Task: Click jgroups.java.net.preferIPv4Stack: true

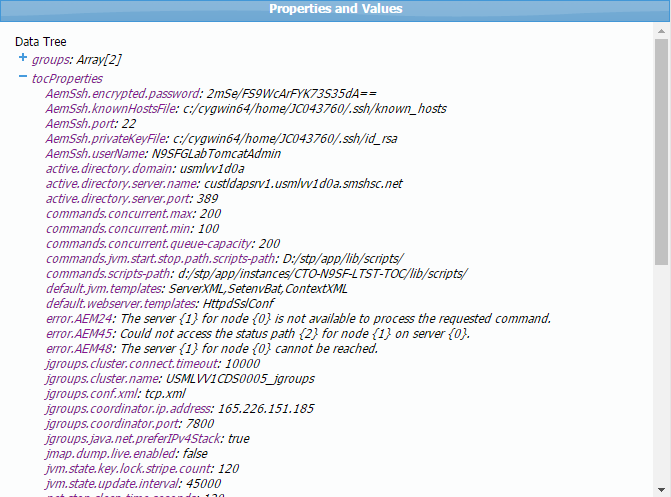Action: tap(148, 438)
